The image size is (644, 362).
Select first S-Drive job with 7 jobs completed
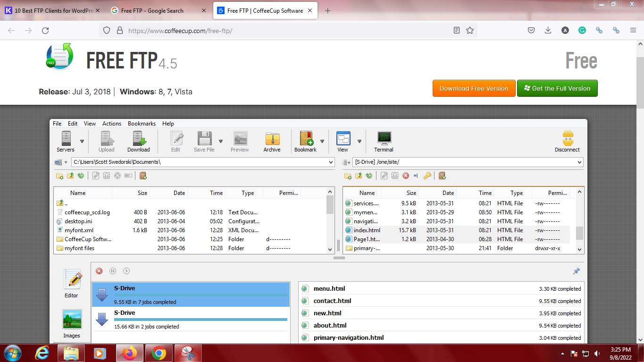pyautogui.click(x=191, y=295)
